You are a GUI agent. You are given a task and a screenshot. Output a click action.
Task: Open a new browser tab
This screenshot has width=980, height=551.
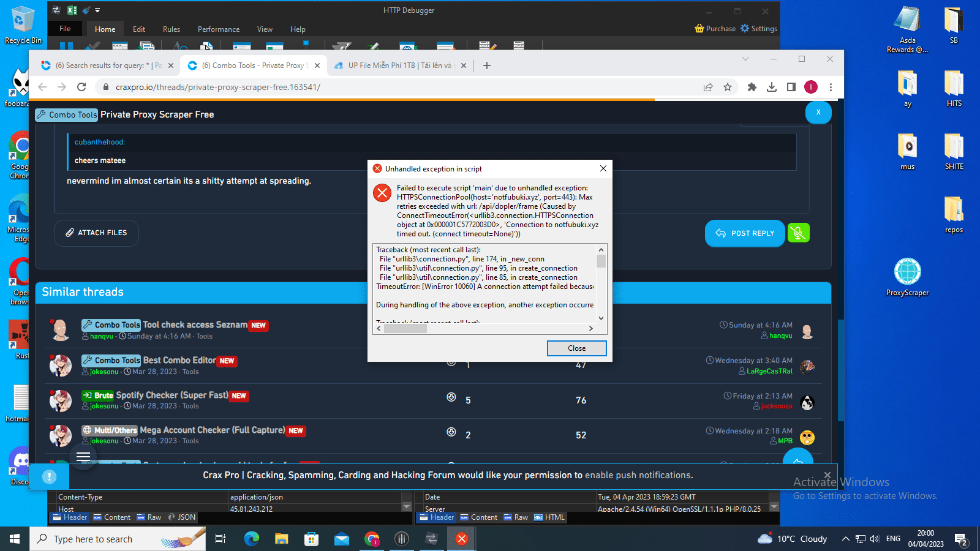point(487,66)
